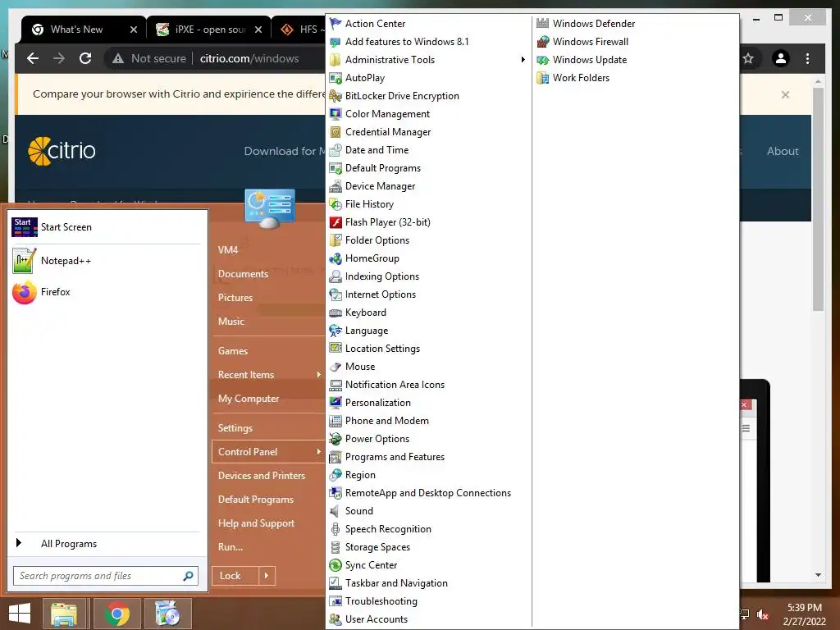Open My Computer menu entry
840x630 pixels.
[249, 399]
